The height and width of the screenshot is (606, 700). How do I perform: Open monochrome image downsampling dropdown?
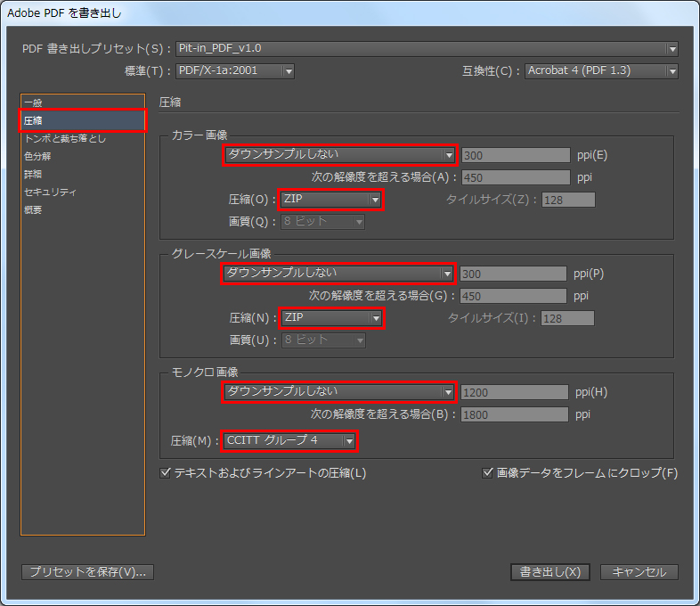339,391
